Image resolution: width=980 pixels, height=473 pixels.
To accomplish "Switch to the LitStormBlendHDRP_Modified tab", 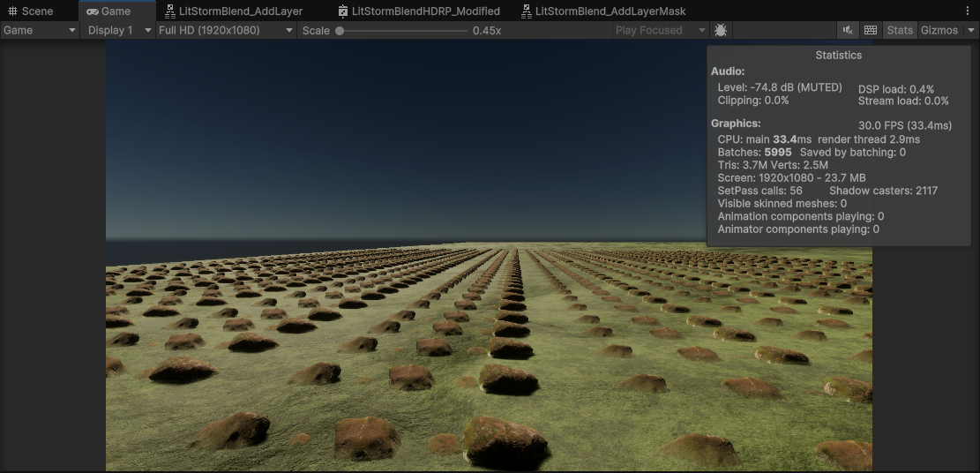I will [419, 11].
